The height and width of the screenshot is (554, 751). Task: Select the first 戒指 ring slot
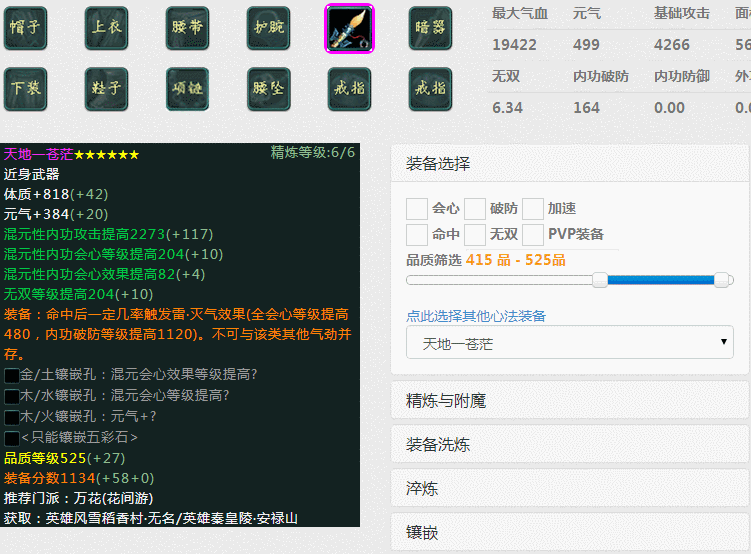click(349, 89)
